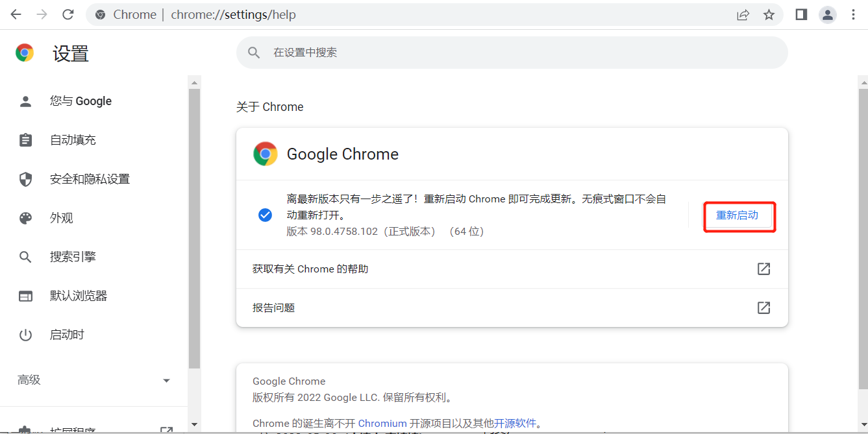Click the Chrome site info icon in address bar

click(100, 14)
